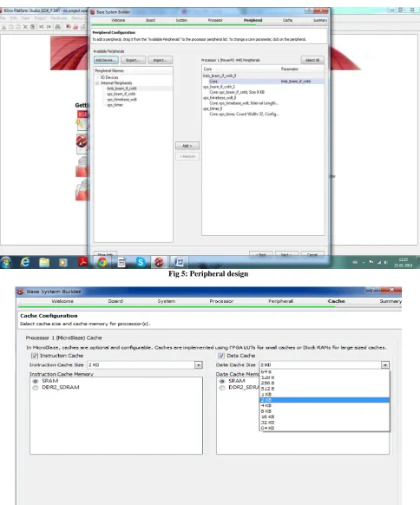Select xps_bram_if_cntlr in the Peripheral Names tree
Viewport: 420px width, 505px height.
pyautogui.click(x=121, y=94)
